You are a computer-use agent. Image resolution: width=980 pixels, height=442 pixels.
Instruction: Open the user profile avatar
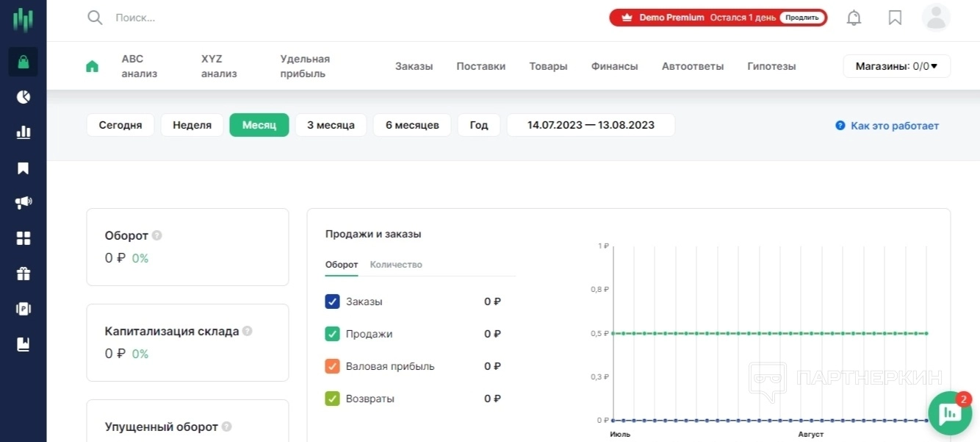[x=936, y=18]
